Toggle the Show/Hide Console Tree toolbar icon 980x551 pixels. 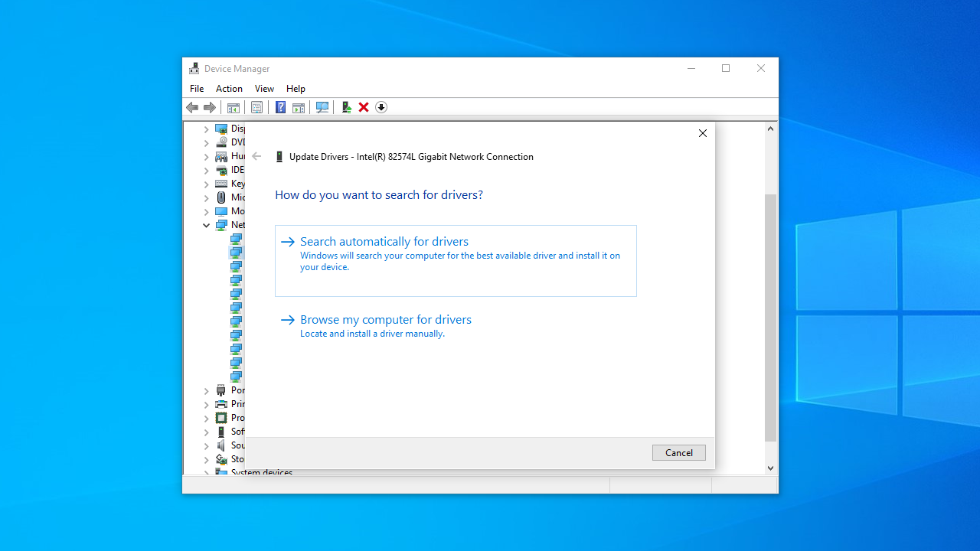pos(234,108)
